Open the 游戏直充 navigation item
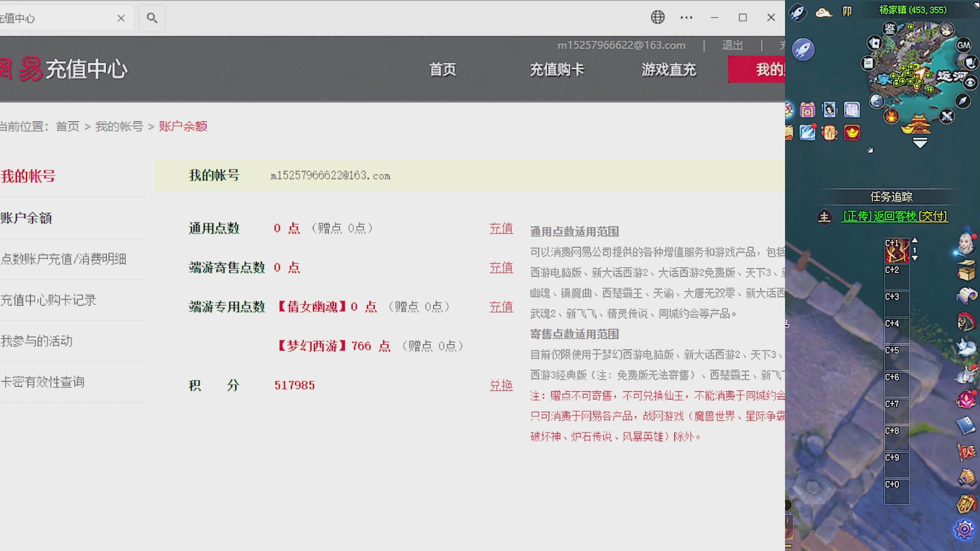The image size is (980, 551). point(669,69)
